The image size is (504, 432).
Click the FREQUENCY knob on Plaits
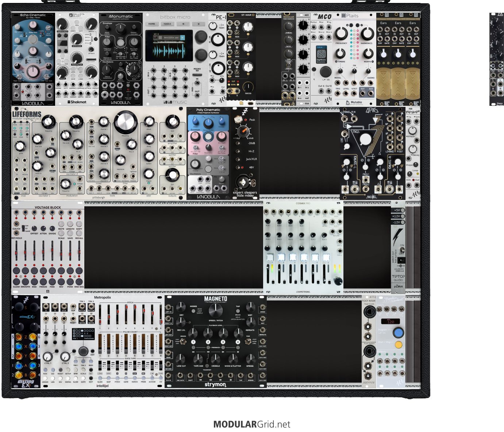pyautogui.click(x=341, y=34)
